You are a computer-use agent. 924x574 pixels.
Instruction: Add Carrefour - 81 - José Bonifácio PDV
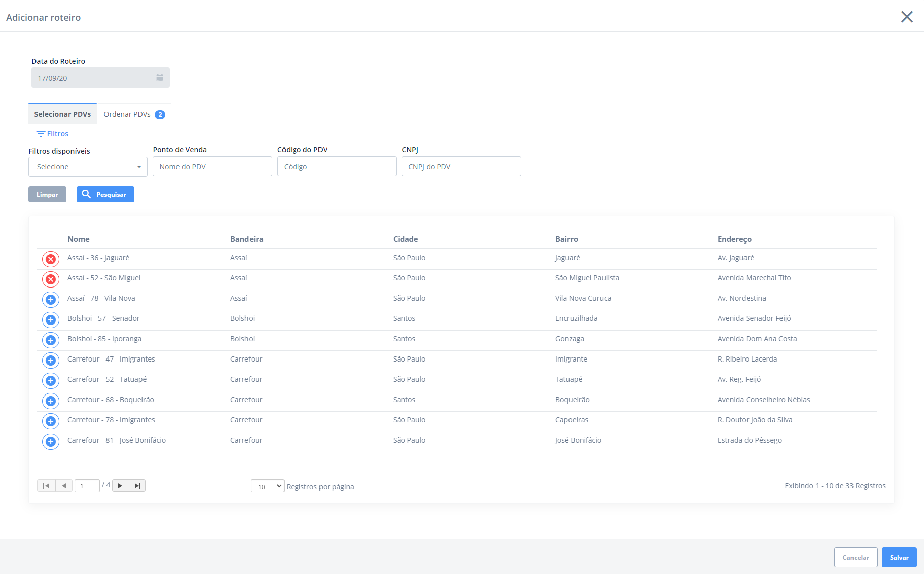pyautogui.click(x=51, y=442)
